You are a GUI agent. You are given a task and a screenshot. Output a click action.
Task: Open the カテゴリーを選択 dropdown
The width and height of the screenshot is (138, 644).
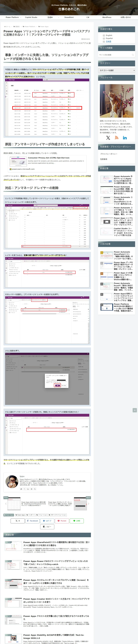(x=117, y=71)
